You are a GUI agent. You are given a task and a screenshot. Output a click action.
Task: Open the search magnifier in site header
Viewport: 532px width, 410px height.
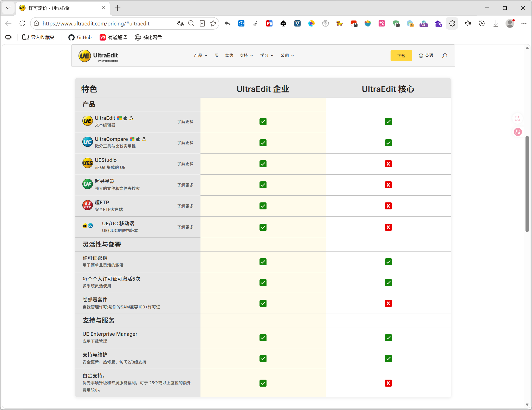[445, 56]
